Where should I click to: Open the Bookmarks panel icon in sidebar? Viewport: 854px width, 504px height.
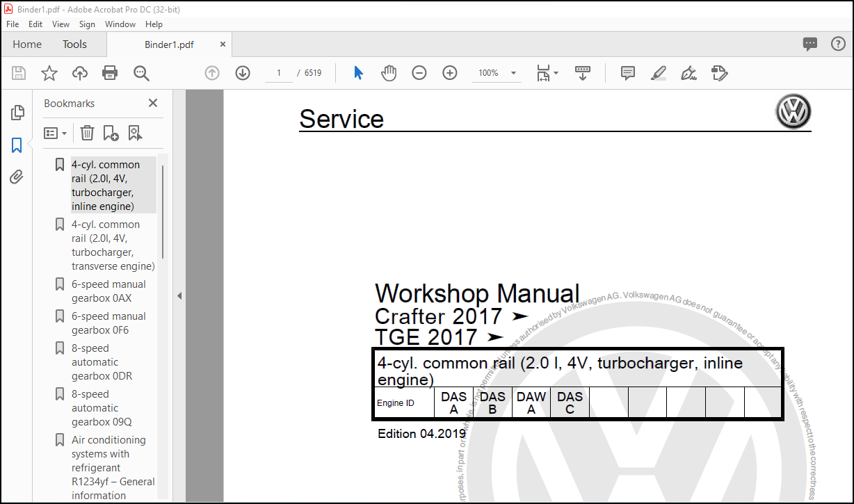tap(17, 145)
